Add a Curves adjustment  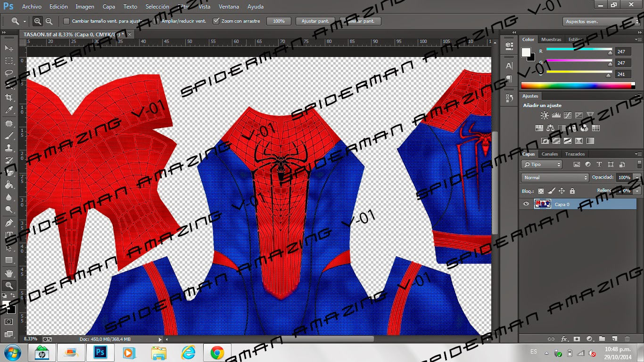(567, 115)
